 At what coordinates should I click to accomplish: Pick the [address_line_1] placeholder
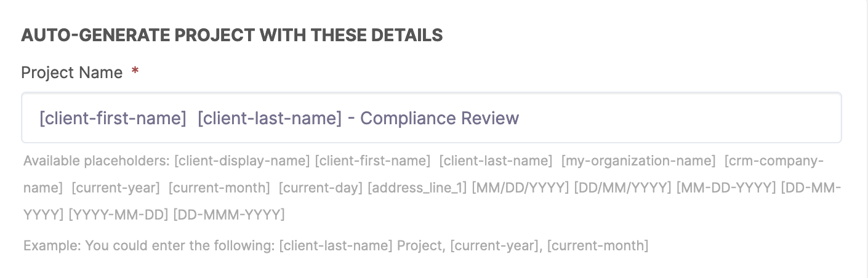coord(417,188)
